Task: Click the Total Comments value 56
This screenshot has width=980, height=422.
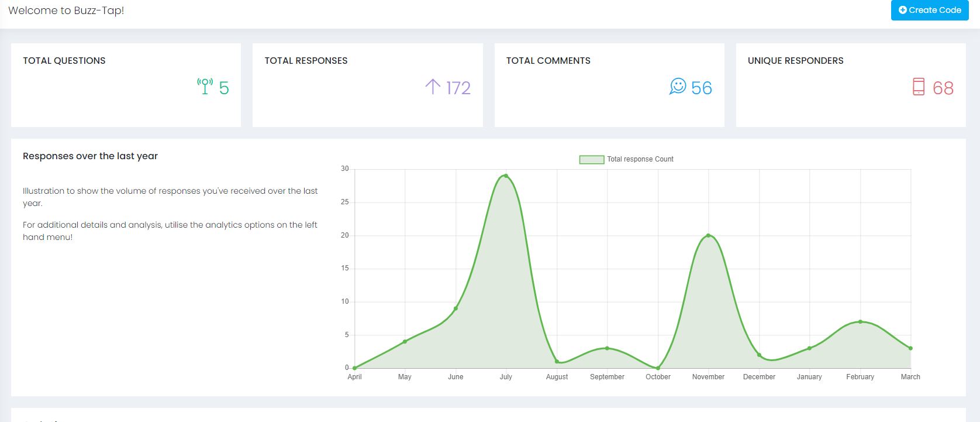Action: click(x=701, y=88)
